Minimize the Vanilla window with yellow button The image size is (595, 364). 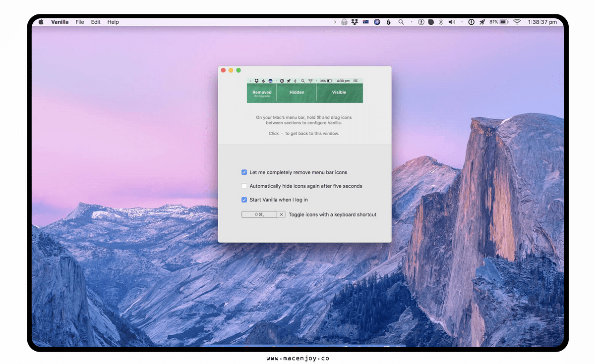coord(231,70)
